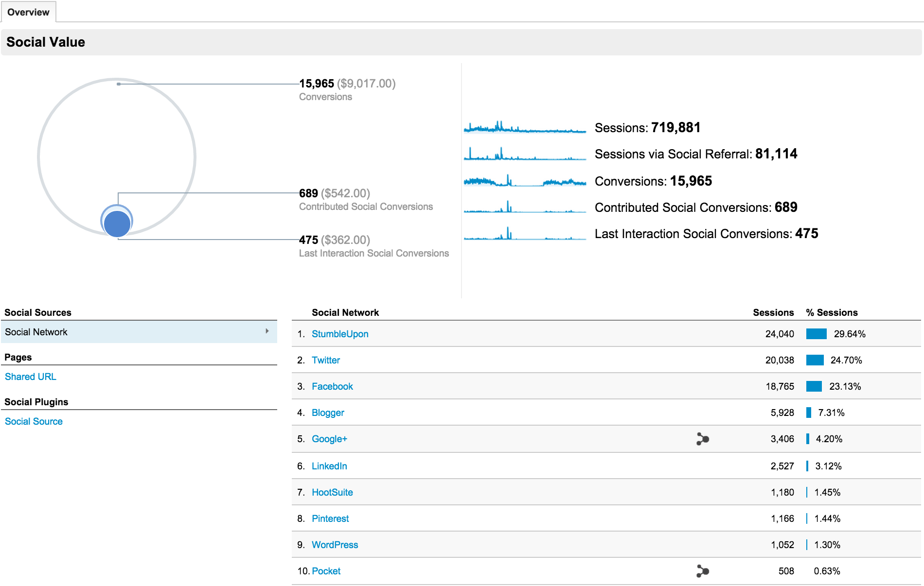Viewport: 924px width, 586px height.
Task: Click the 475 last interaction value in diagram
Action: coord(308,240)
